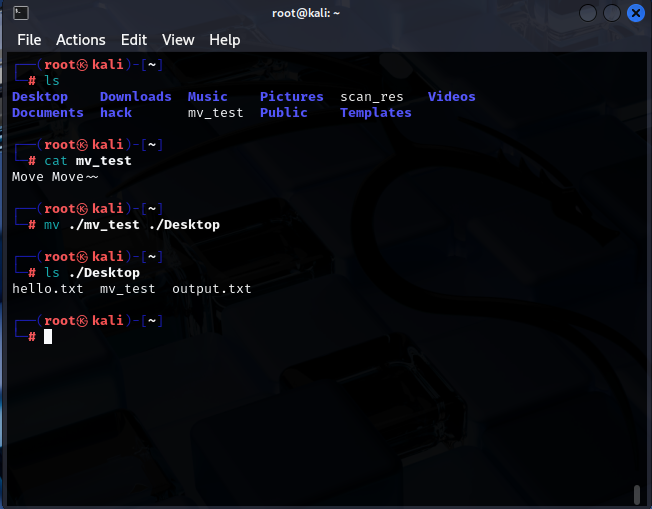
Task: Click the terminal icon in title bar
Action: (x=21, y=13)
